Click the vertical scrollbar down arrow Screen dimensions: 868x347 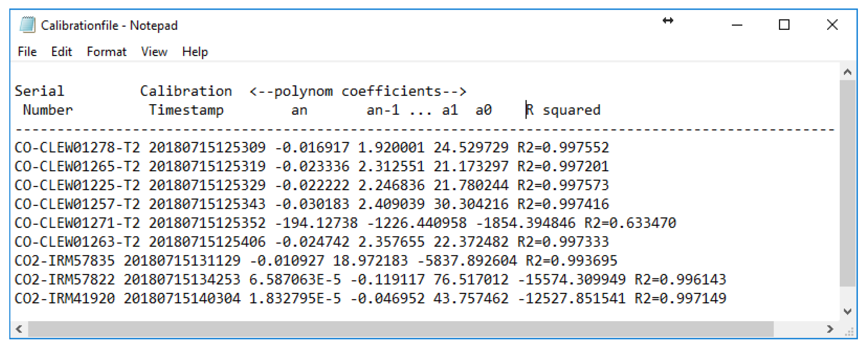[x=847, y=311]
